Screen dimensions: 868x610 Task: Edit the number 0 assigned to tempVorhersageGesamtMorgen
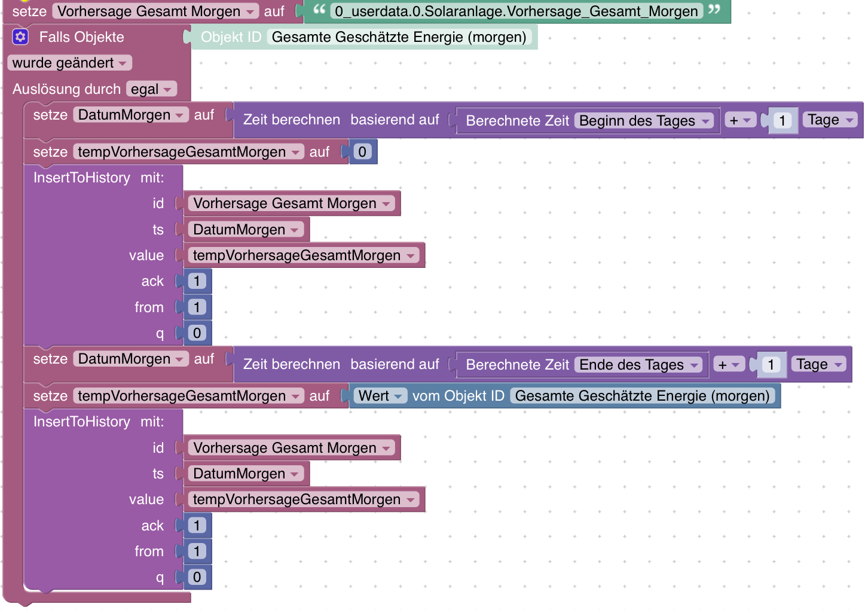pos(362,152)
